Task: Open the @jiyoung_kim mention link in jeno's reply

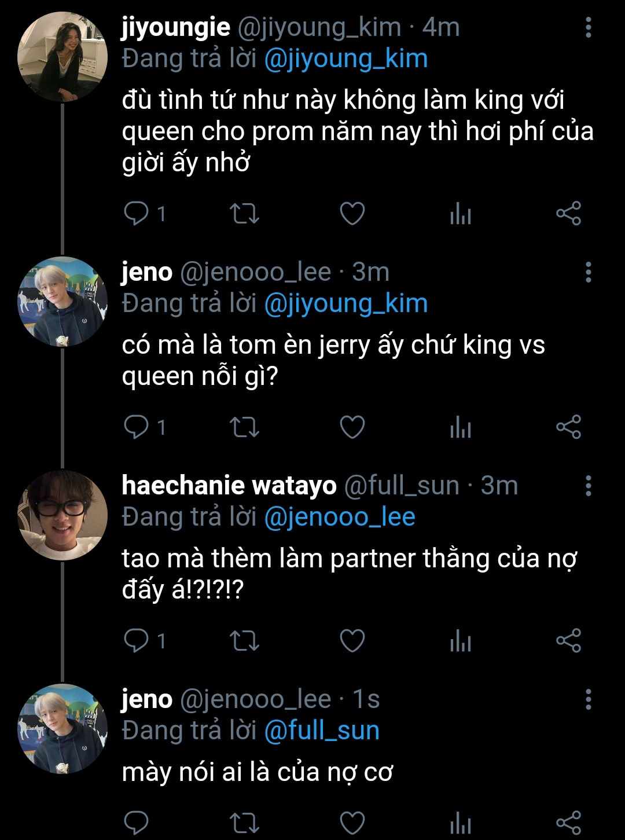Action: pos(345,303)
